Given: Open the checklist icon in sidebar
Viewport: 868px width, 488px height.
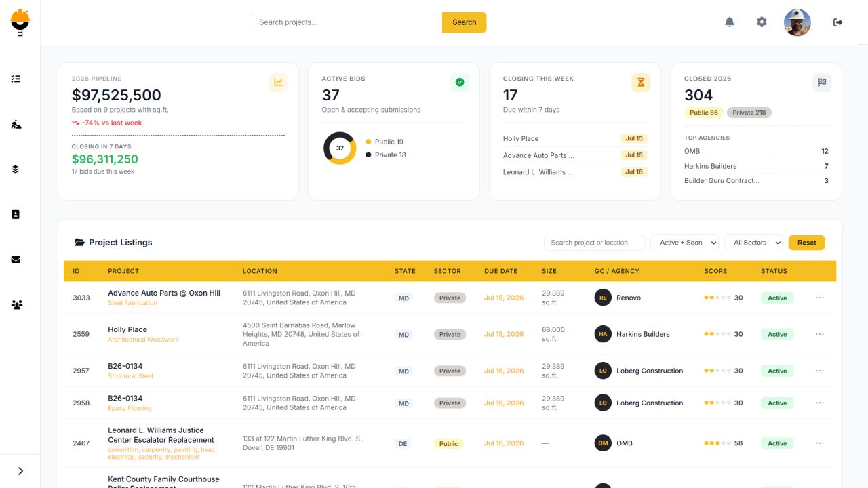Looking at the screenshot, I should tap(16, 79).
